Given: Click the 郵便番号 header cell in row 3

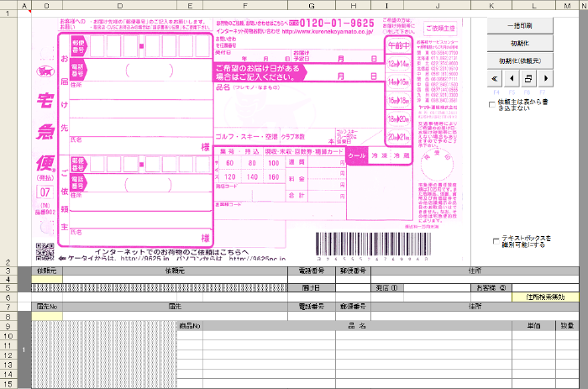Looking at the screenshot, I should pos(353,271).
